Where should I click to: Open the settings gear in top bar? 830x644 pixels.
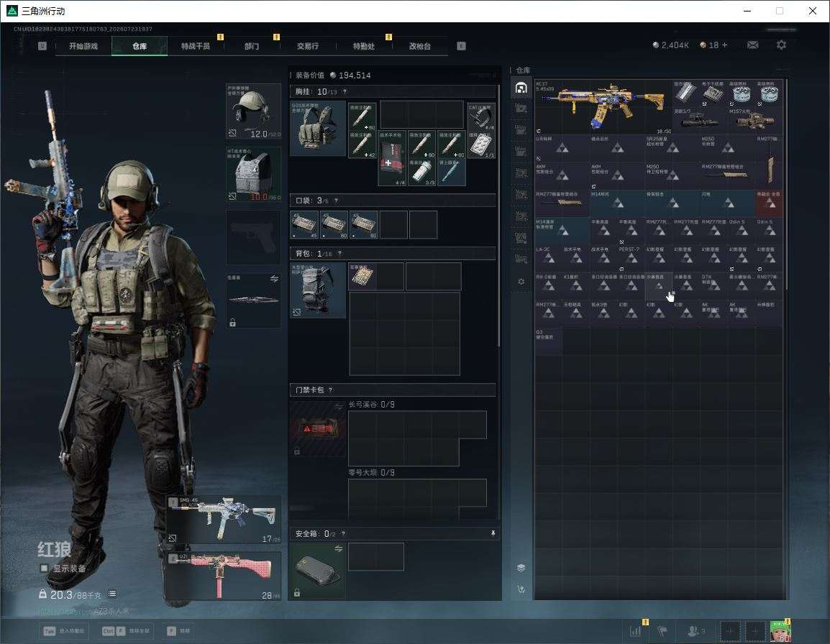tap(781, 45)
